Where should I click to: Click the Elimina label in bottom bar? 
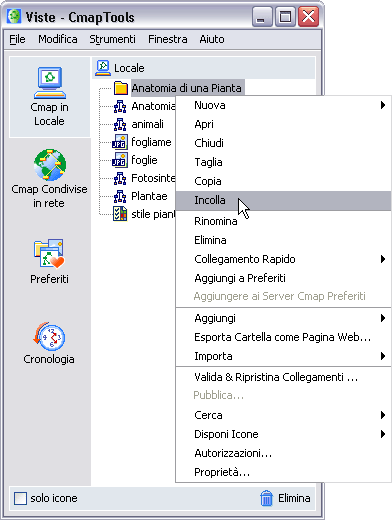(294, 498)
